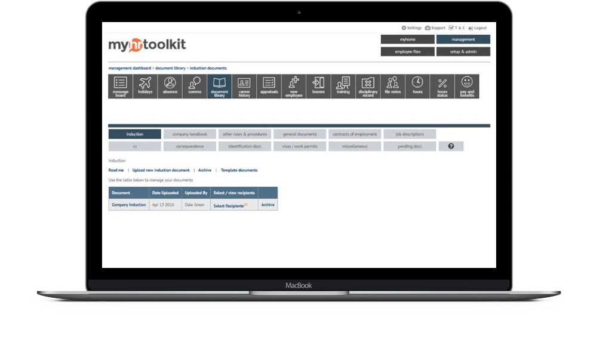
Task: Open the training icon
Action: pos(343,85)
